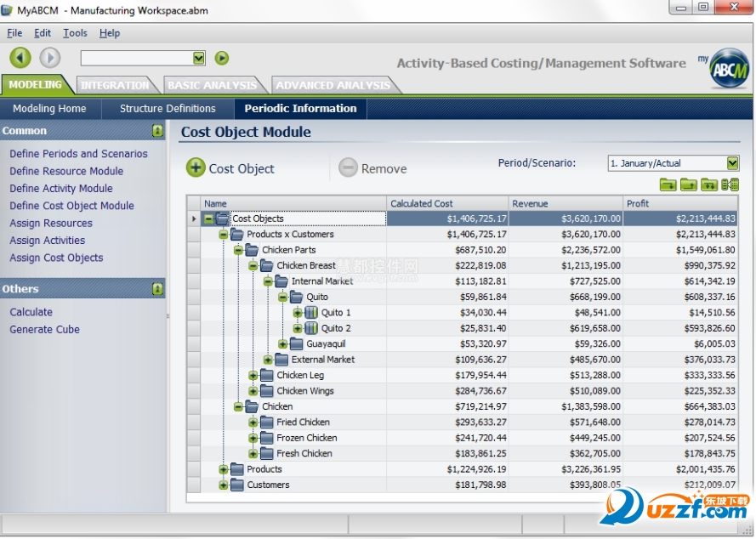Image resolution: width=756 pixels, height=539 pixels.
Task: Expand the Customers node
Action: click(x=224, y=485)
